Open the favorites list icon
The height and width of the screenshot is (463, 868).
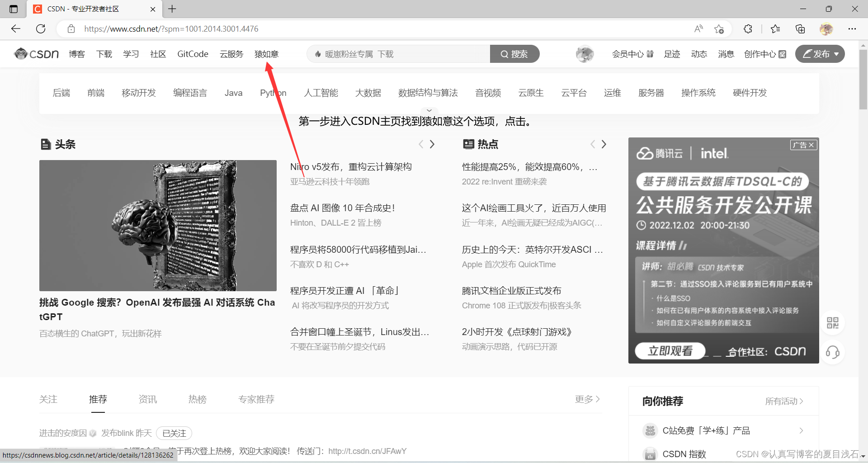[x=775, y=29]
